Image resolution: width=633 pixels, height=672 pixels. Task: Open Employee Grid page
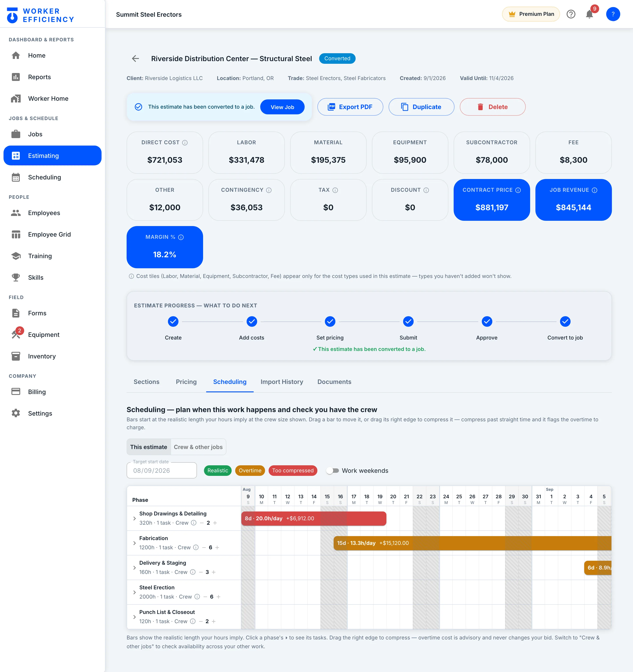click(52, 234)
